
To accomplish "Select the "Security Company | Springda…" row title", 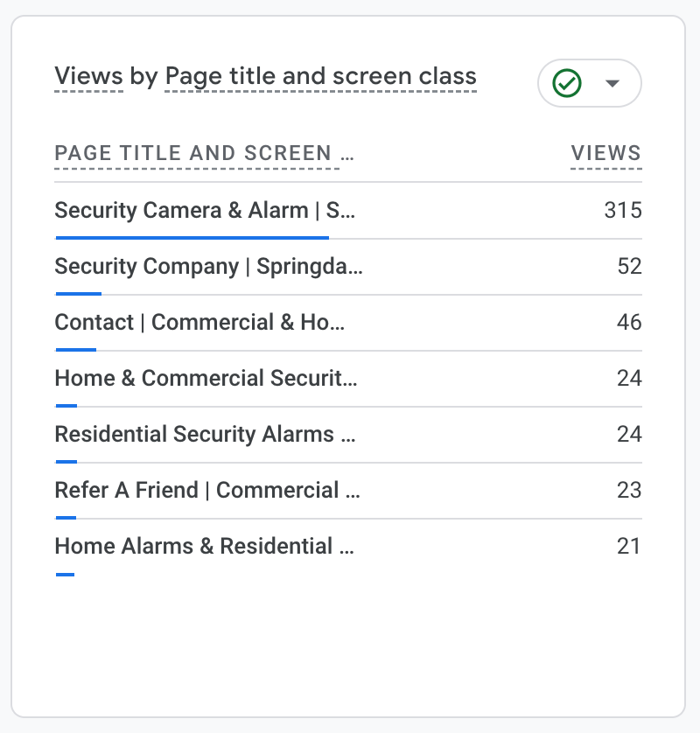I will pyautogui.click(x=208, y=266).
